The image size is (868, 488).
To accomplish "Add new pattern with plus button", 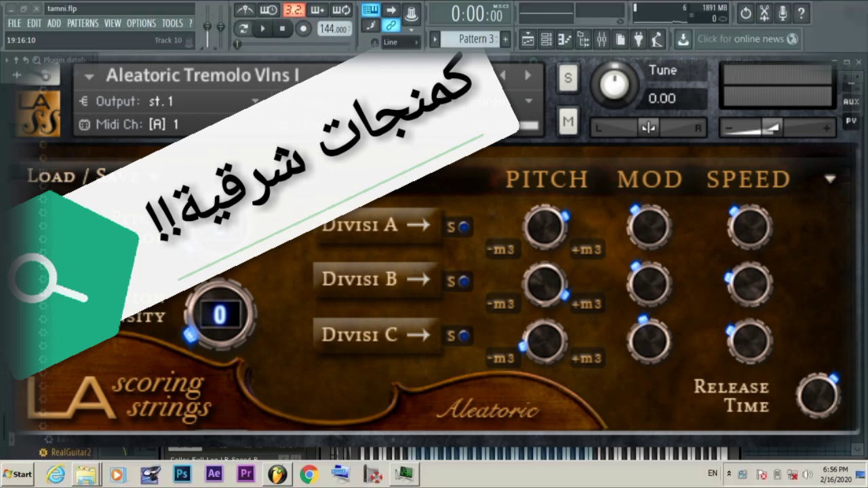I will pyautogui.click(x=505, y=39).
